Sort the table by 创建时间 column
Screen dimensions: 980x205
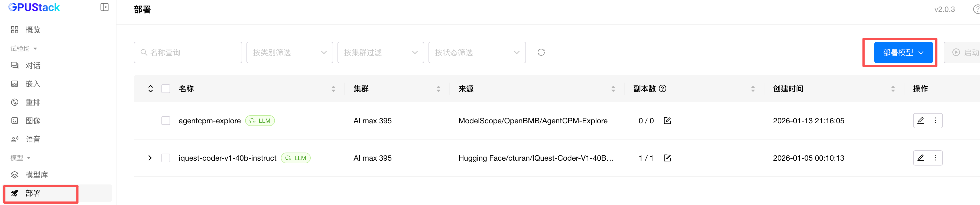tap(893, 89)
